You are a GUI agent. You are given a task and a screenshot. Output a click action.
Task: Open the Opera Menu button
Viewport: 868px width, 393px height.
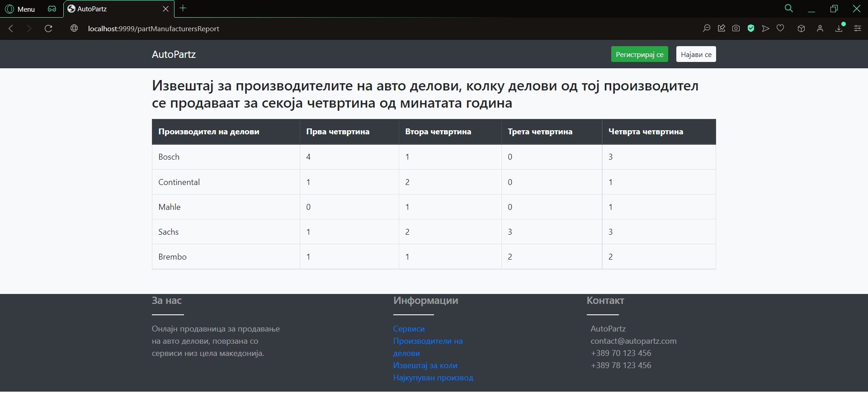(20, 9)
